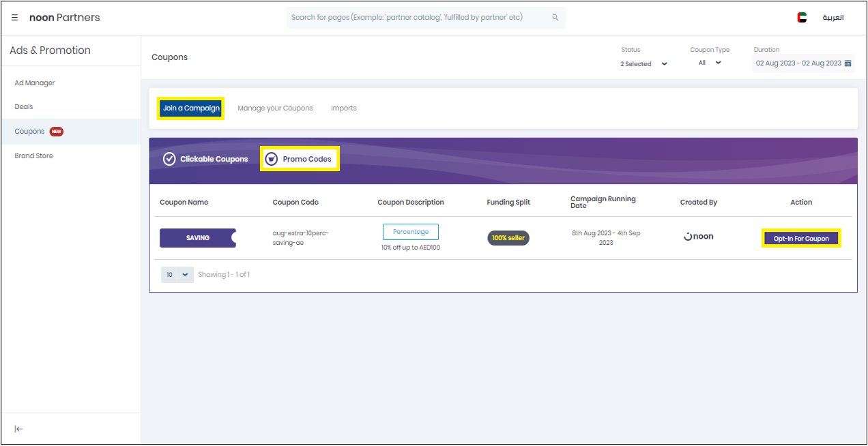Switch language to Arabic
Screen dimensions: 868x446
point(833,18)
